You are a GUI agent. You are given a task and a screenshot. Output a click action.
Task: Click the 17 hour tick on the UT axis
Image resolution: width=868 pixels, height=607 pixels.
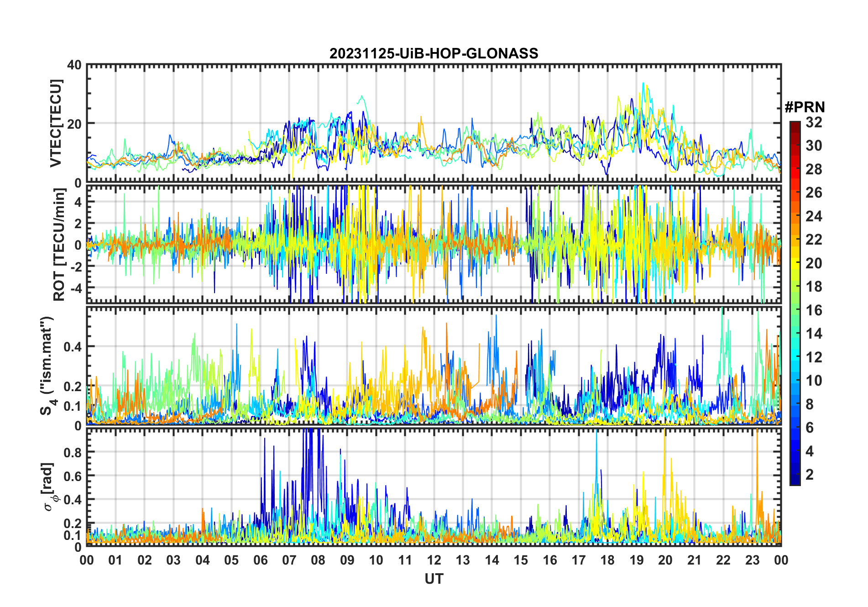pyautogui.click(x=579, y=560)
